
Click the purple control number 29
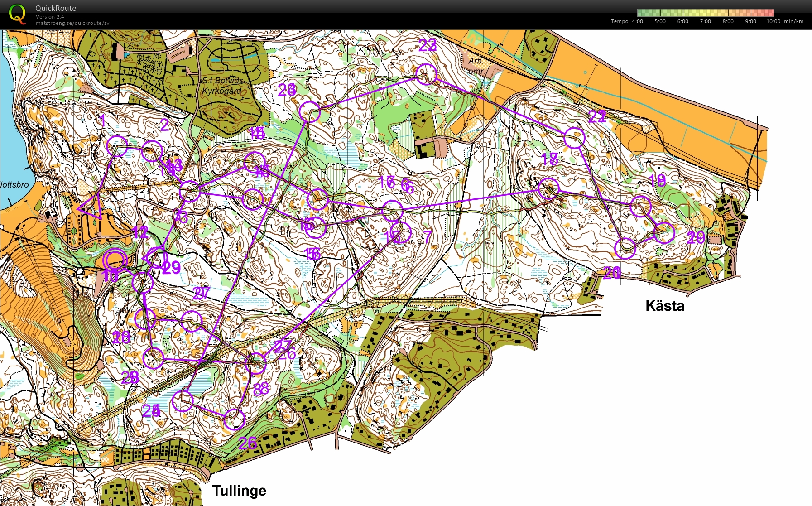[172, 268]
